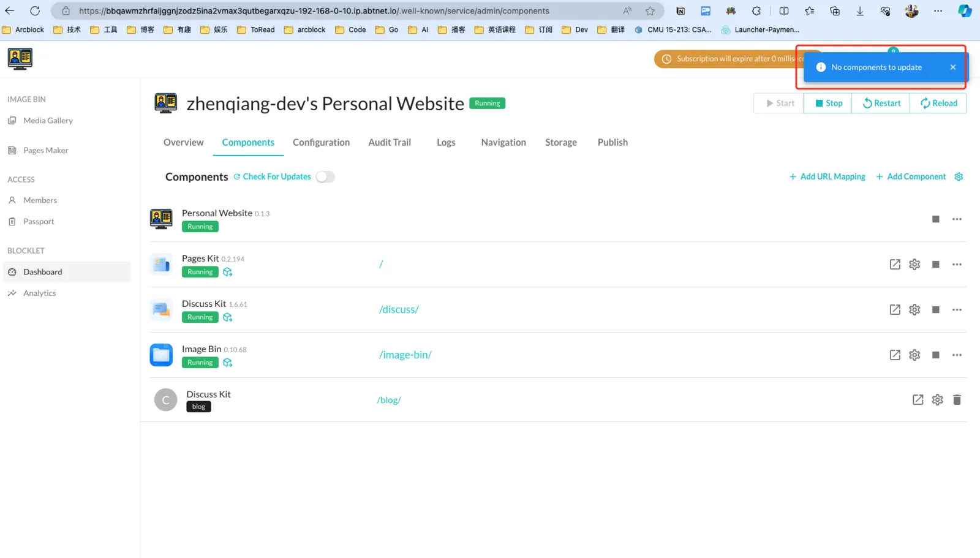Viewport: 980px width, 558px height.
Task: Open the Publish tab
Action: 612,143
